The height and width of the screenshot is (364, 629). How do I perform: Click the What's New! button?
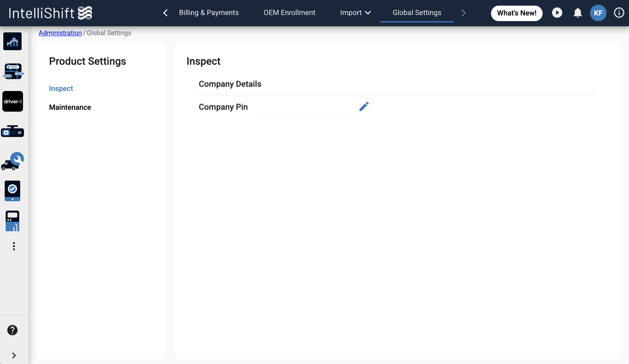(x=517, y=13)
